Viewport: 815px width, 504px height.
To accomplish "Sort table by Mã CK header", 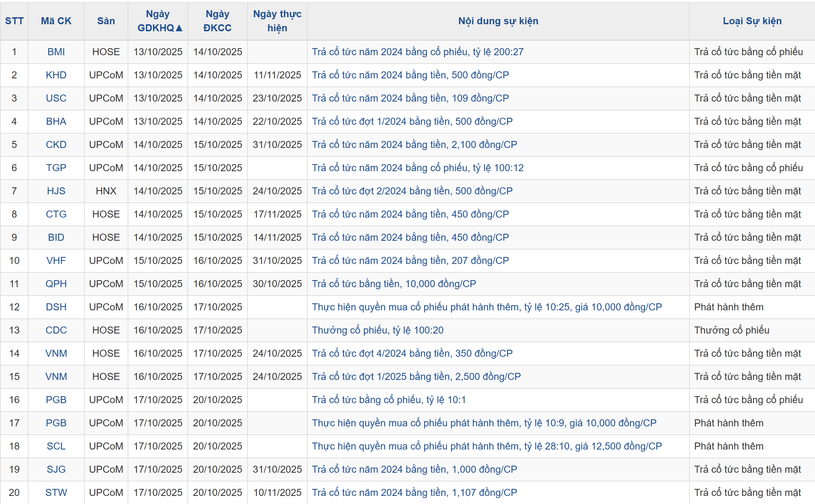I will pyautogui.click(x=56, y=21).
